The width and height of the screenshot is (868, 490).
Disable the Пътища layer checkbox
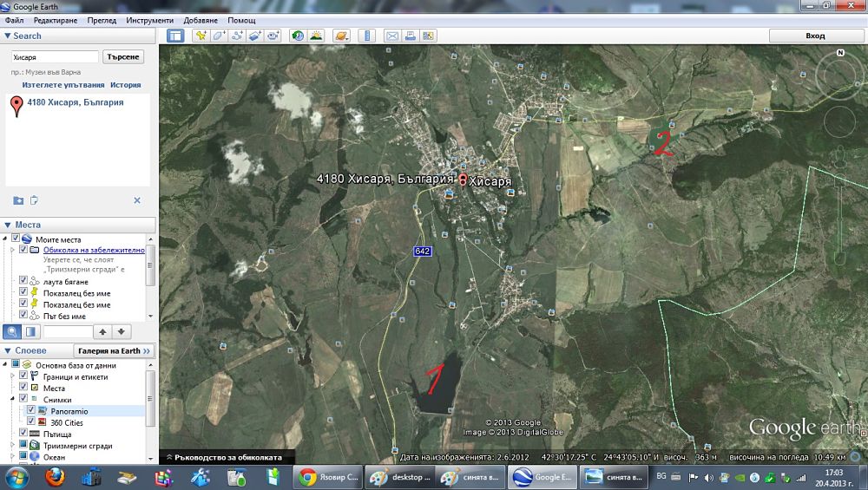(23, 434)
